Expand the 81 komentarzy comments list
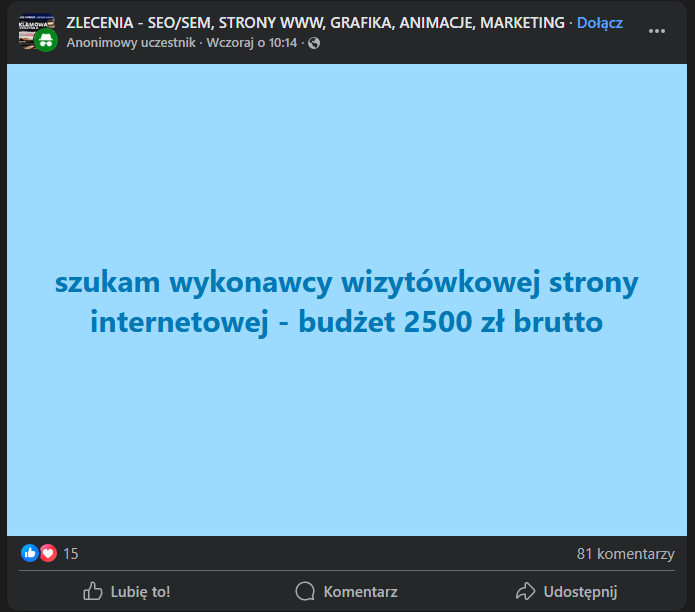Viewport: 695px width, 612px height. 625,554
